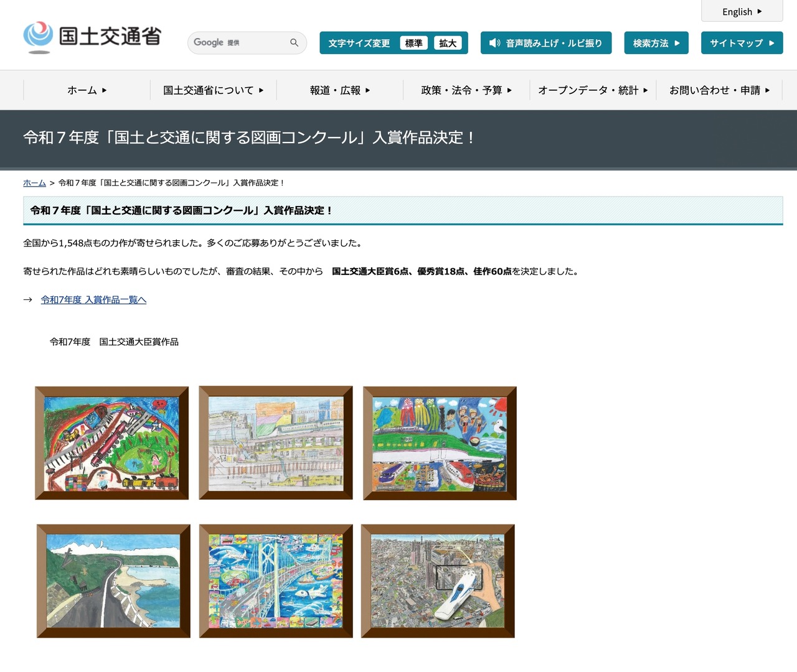Click the 文字サイズ変更 label
Image resolution: width=797 pixels, height=672 pixels.
pos(359,43)
